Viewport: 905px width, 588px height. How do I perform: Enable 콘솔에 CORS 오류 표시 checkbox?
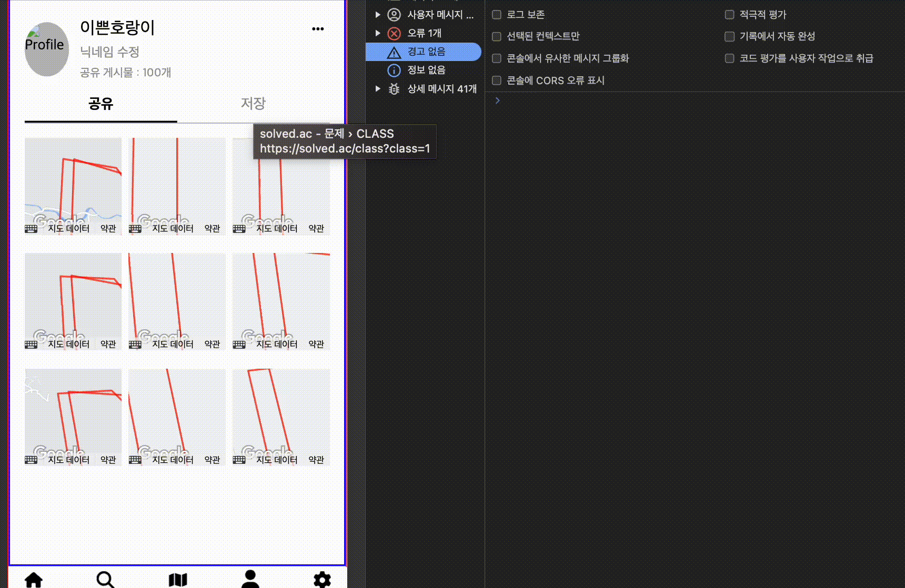(497, 80)
